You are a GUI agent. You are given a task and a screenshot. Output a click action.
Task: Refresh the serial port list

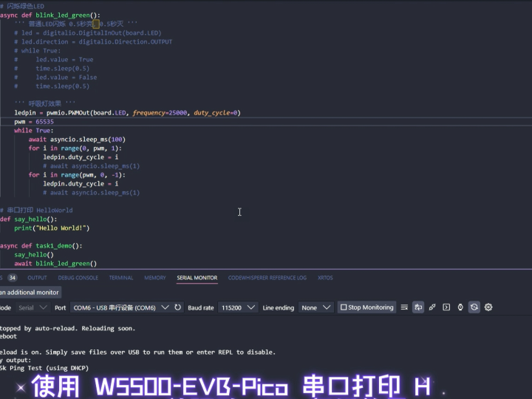(177, 307)
